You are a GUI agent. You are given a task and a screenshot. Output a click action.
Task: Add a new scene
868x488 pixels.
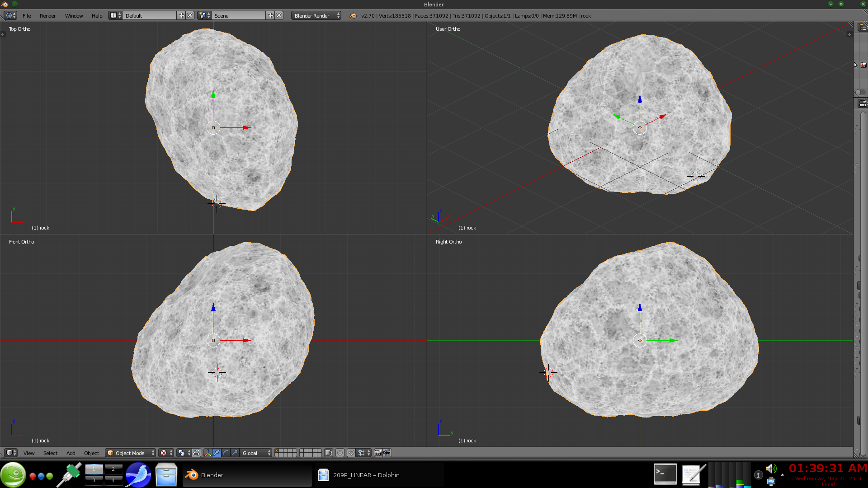271,15
